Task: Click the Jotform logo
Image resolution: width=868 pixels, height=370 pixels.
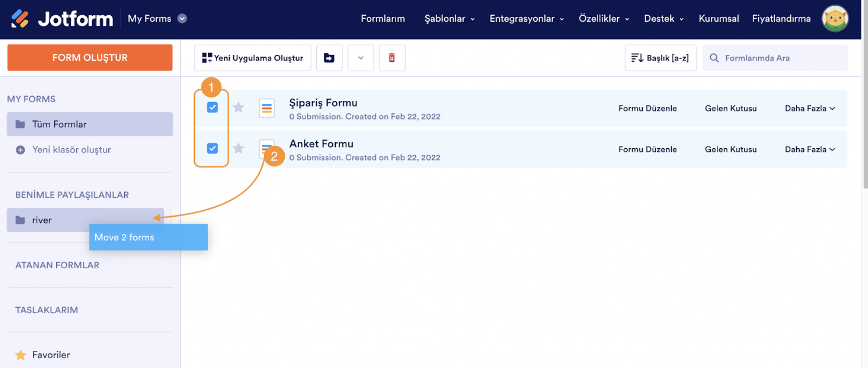Action: [x=62, y=19]
